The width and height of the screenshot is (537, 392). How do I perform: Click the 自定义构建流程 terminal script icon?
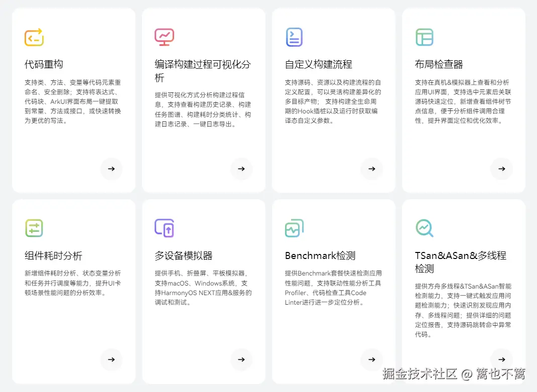(294, 37)
